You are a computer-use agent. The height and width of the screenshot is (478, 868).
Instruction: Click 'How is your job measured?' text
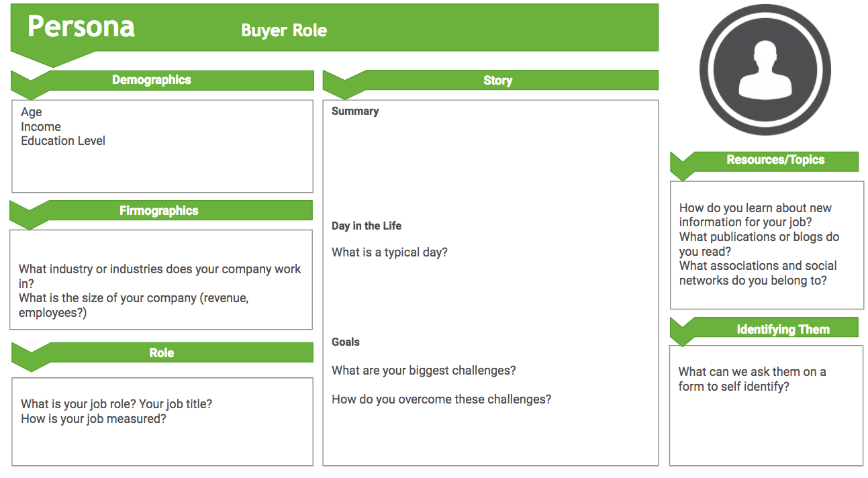93,419
